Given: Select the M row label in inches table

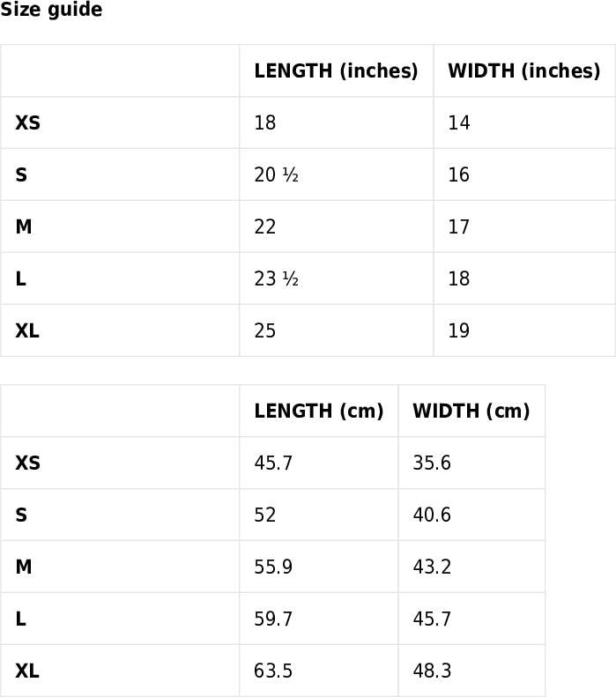Looking at the screenshot, I should pos(24,227).
